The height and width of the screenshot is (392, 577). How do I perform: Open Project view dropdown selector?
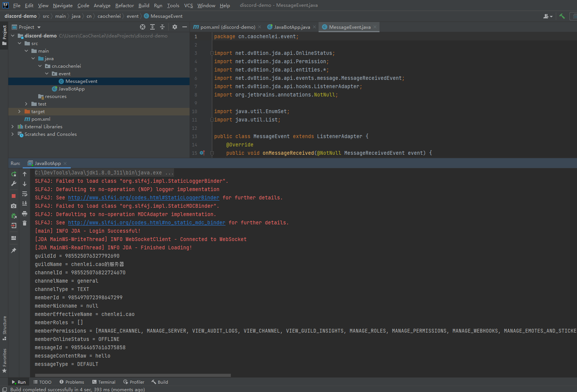[30, 27]
